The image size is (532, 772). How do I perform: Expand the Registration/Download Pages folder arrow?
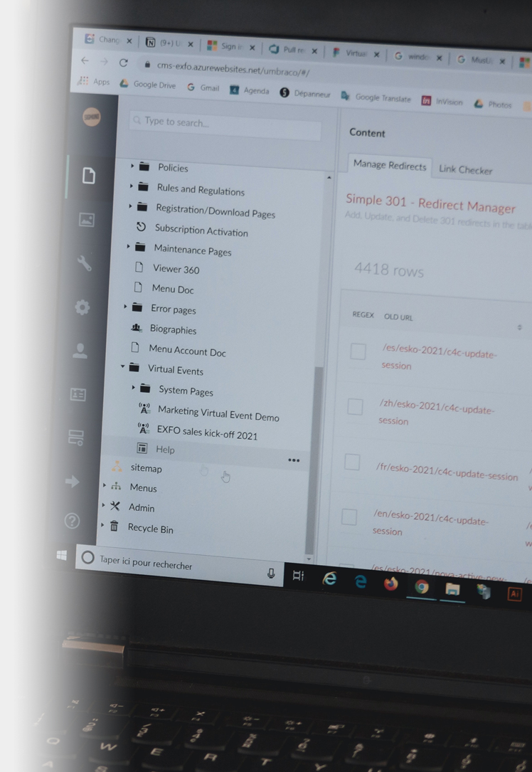(x=130, y=206)
